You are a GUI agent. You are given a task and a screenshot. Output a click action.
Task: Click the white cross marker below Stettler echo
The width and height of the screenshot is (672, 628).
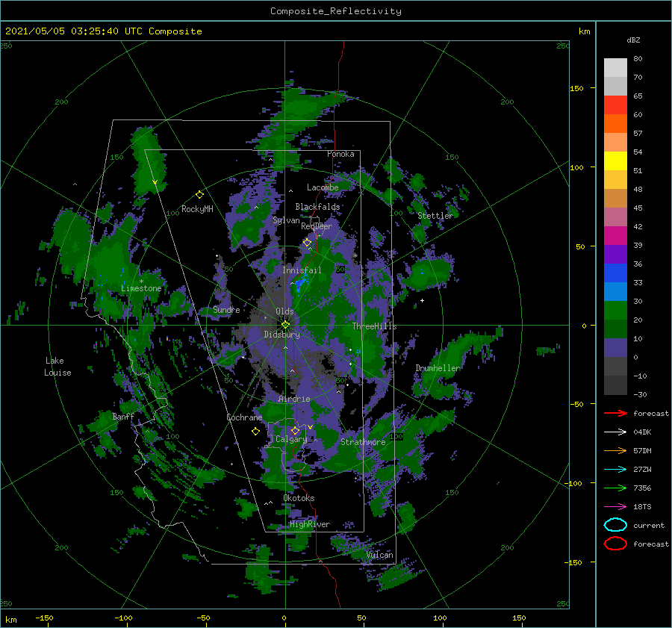[x=422, y=300]
